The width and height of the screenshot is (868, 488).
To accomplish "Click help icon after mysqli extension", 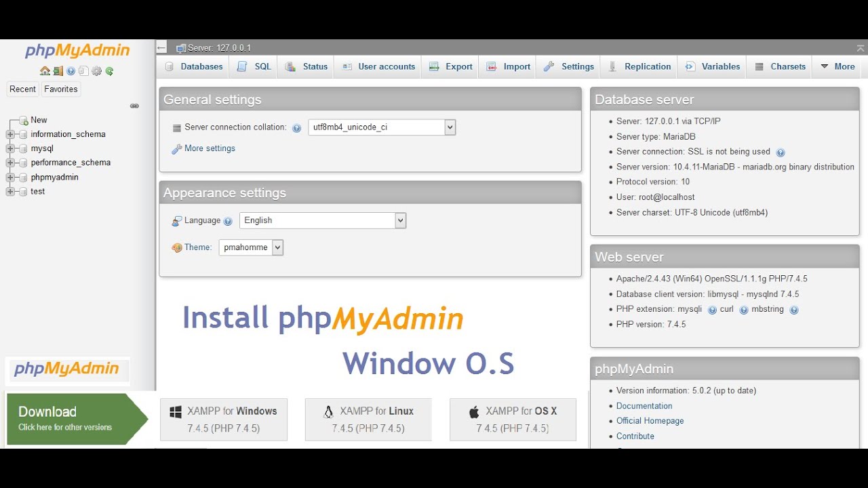I will 712,310.
